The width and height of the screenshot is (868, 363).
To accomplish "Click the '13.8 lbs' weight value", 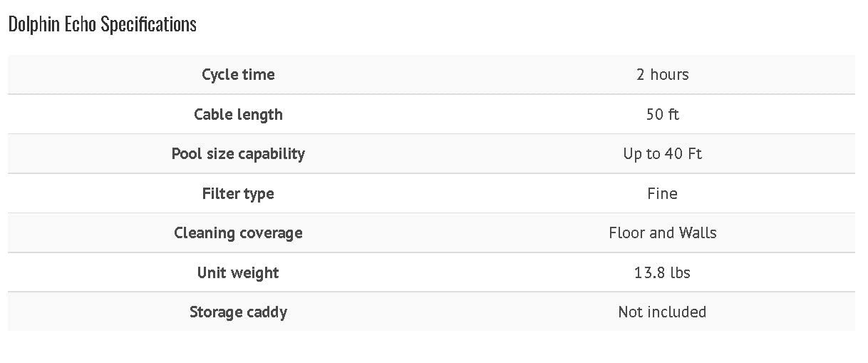I will (662, 272).
